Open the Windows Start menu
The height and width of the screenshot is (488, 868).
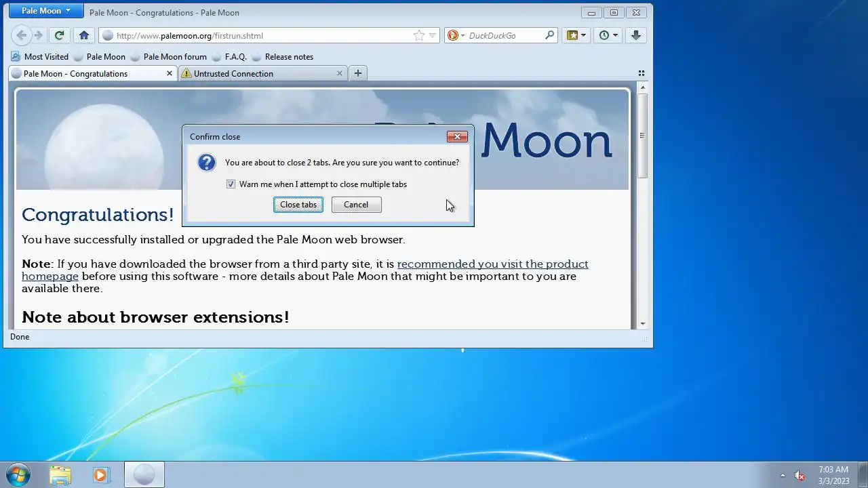pyautogui.click(x=18, y=474)
